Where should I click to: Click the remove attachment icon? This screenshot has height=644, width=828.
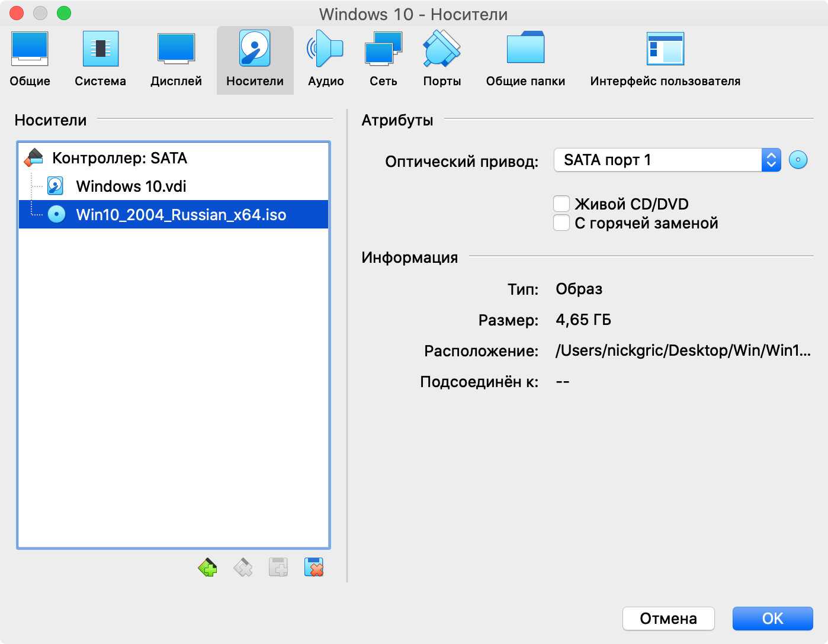[313, 568]
